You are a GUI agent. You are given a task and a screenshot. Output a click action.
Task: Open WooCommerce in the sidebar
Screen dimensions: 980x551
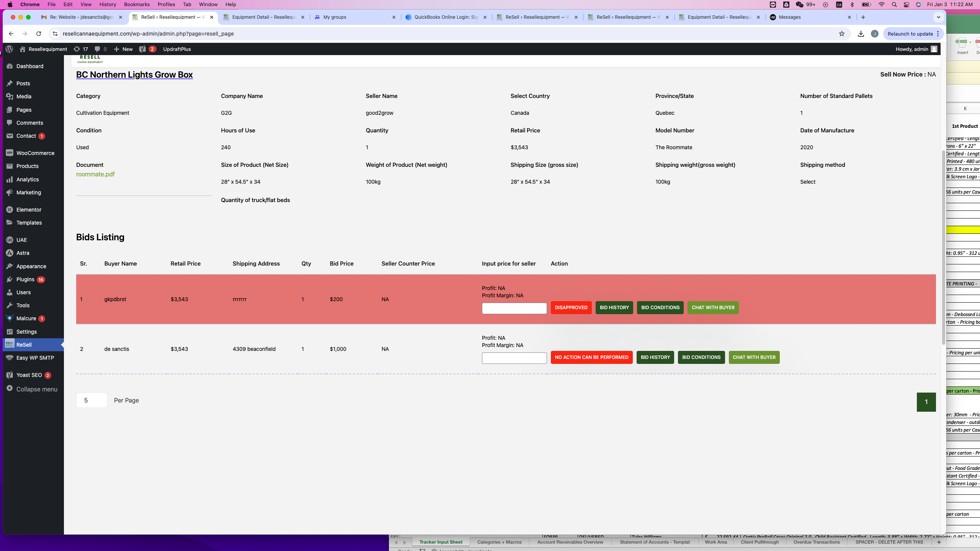click(35, 153)
